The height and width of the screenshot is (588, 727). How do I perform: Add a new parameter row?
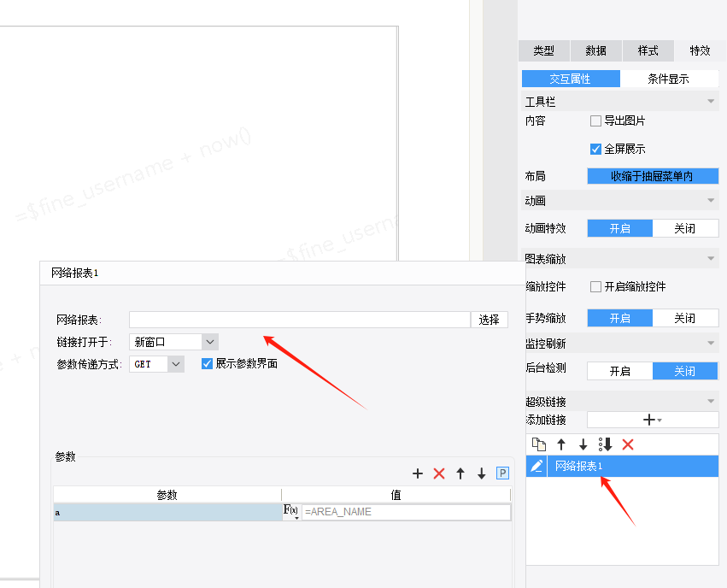pos(418,473)
